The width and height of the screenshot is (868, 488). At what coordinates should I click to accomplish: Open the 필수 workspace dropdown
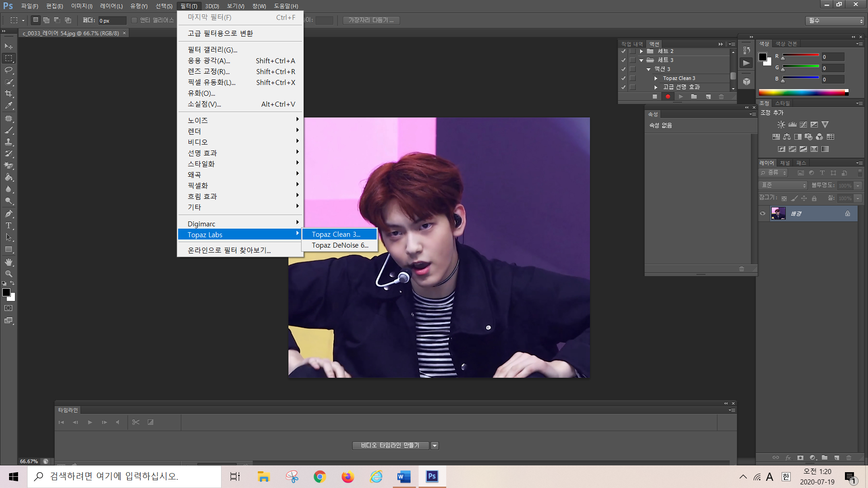(835, 21)
